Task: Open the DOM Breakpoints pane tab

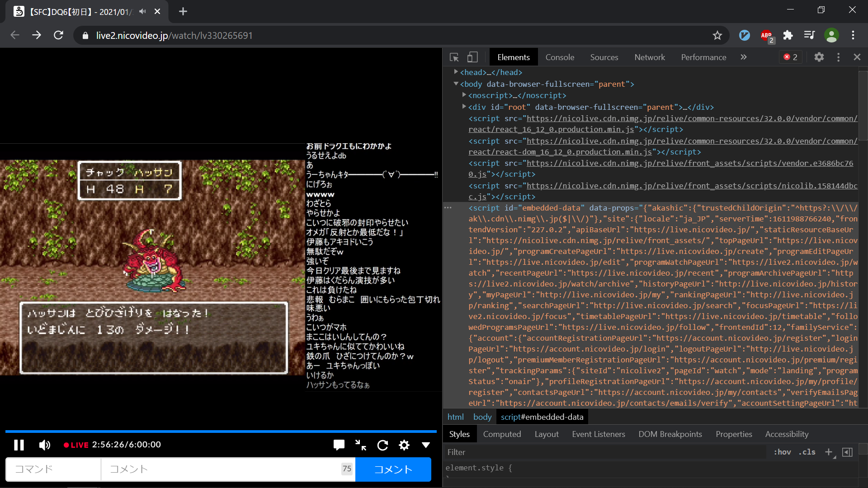Action: pos(670,434)
